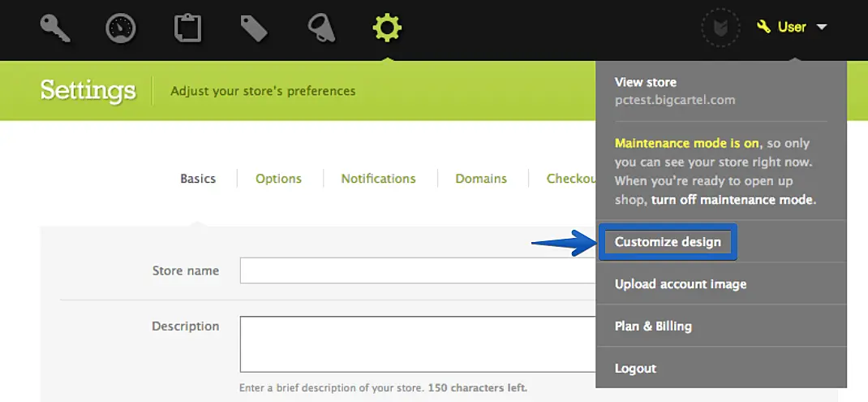Click the wrench icon beside User
The width and height of the screenshot is (868, 402).
point(763,27)
